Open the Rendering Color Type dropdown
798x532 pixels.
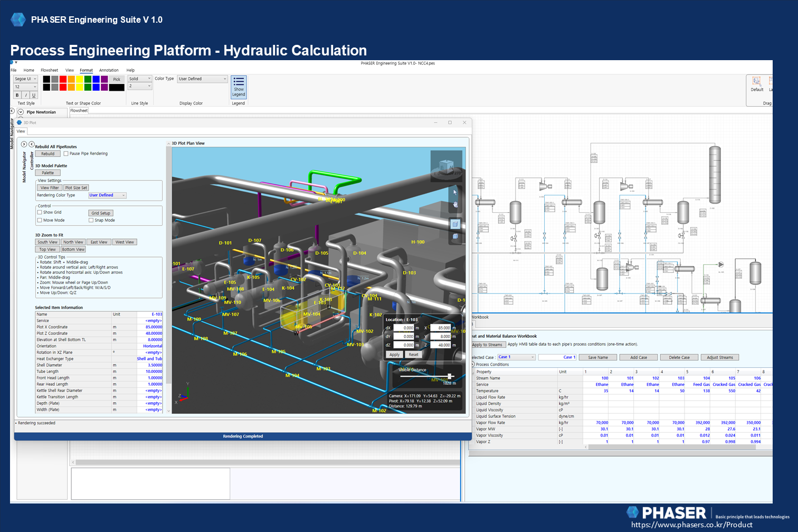[107, 195]
